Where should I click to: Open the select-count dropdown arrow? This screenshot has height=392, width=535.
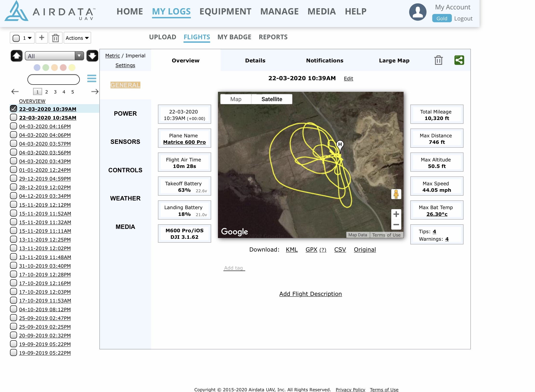[30, 38]
